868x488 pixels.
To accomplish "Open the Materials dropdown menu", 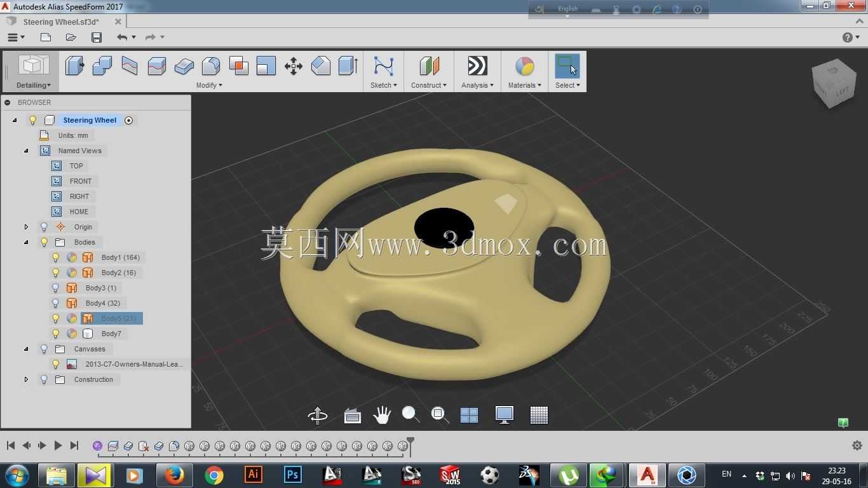I will (x=525, y=85).
